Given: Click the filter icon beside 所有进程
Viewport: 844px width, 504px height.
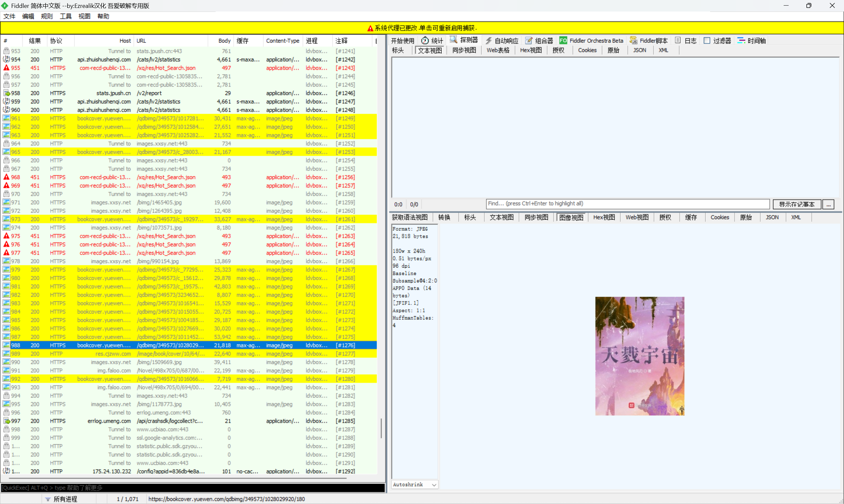Looking at the screenshot, I should click(x=48, y=499).
